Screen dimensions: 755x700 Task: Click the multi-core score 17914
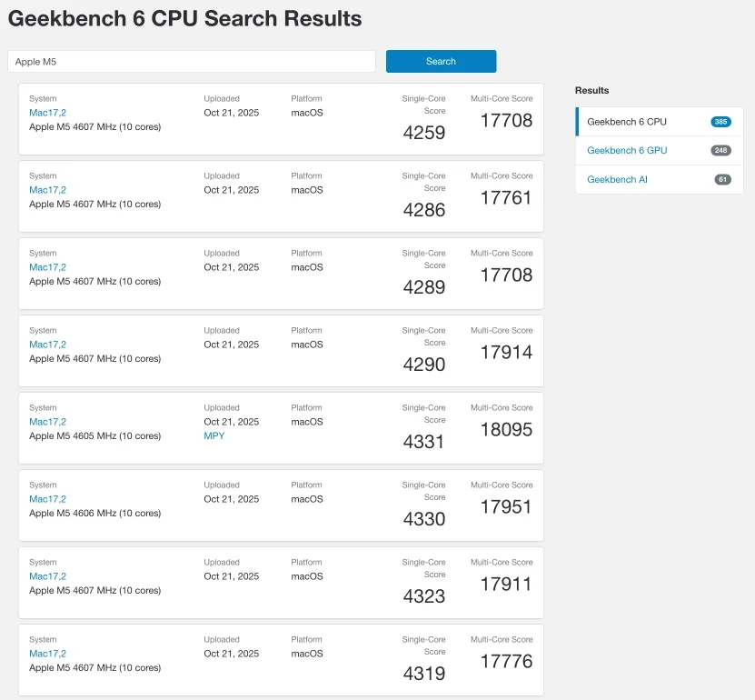coord(507,352)
